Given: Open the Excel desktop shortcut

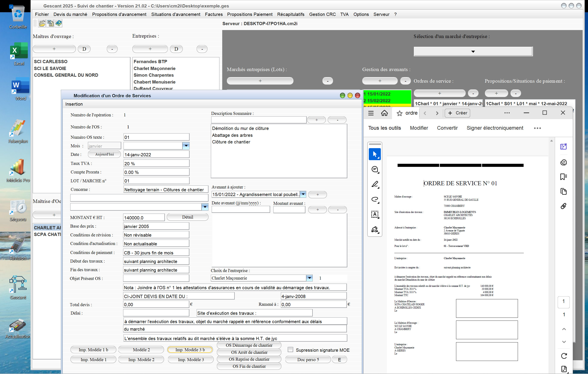Looking at the screenshot, I should point(18,54).
